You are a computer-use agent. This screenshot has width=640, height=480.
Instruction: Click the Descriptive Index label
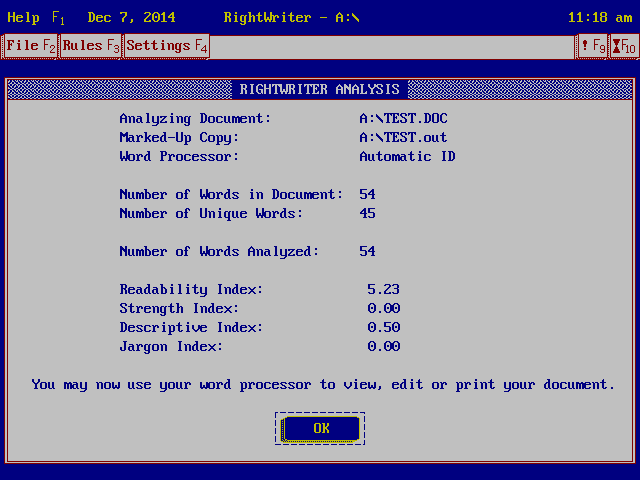pos(191,328)
